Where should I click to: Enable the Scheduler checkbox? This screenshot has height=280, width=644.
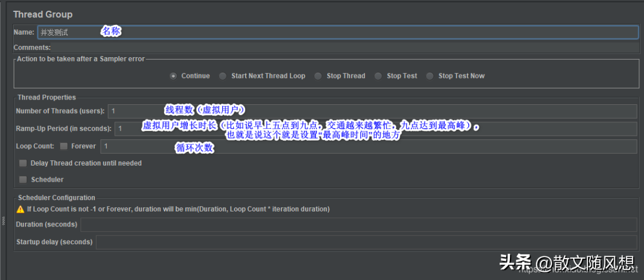(x=23, y=179)
